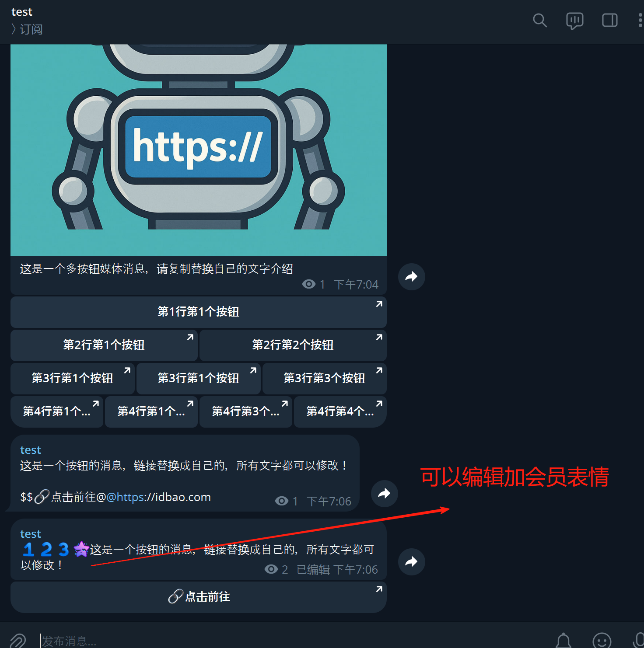The width and height of the screenshot is (644, 648).
Task: Click the test channel title in header
Action: tap(22, 12)
